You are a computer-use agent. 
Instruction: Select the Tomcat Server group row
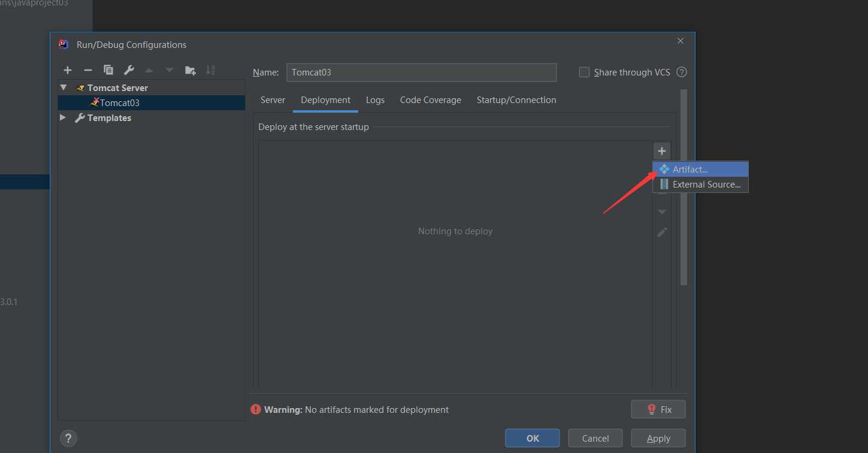tap(152, 87)
